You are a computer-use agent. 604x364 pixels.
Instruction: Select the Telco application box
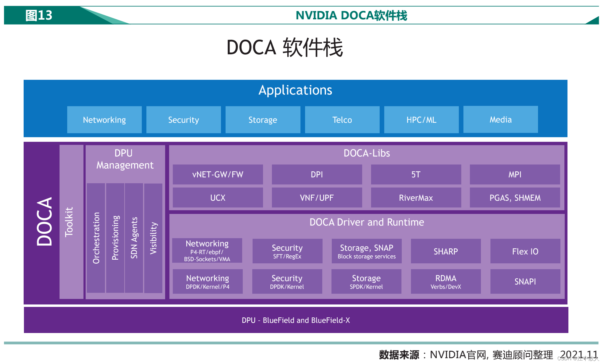coord(342,120)
